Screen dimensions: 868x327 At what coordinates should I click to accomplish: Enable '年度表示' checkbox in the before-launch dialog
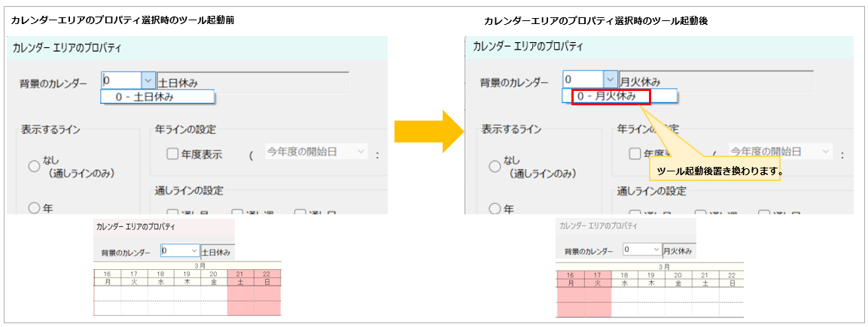point(172,153)
